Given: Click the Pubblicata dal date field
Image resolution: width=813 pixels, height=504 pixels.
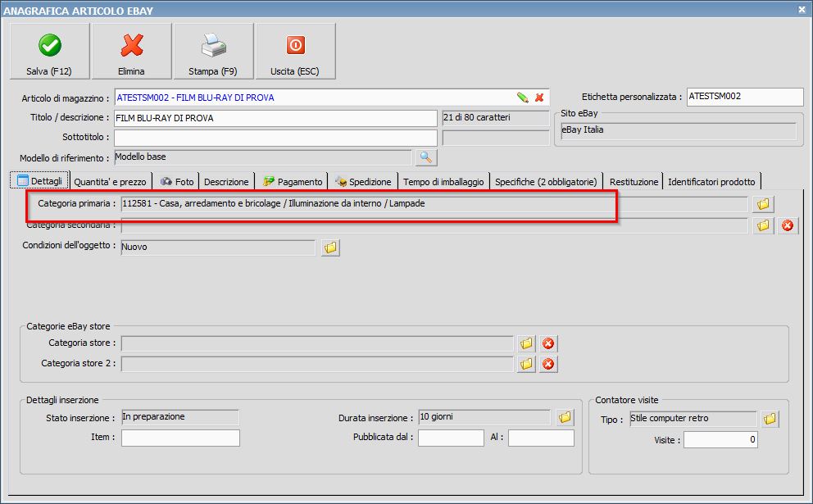Looking at the screenshot, I should 451,438.
